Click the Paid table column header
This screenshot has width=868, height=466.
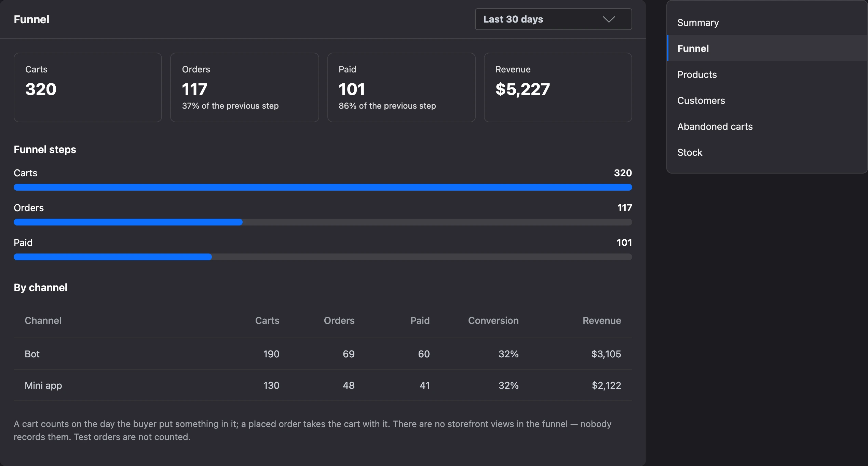[x=420, y=320]
